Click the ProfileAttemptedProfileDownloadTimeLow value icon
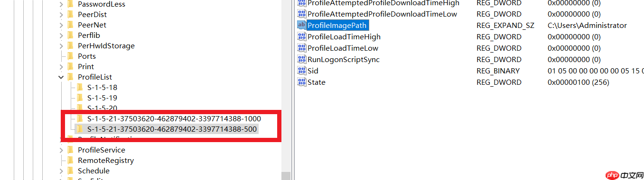This screenshot has height=180, width=644. click(301, 14)
